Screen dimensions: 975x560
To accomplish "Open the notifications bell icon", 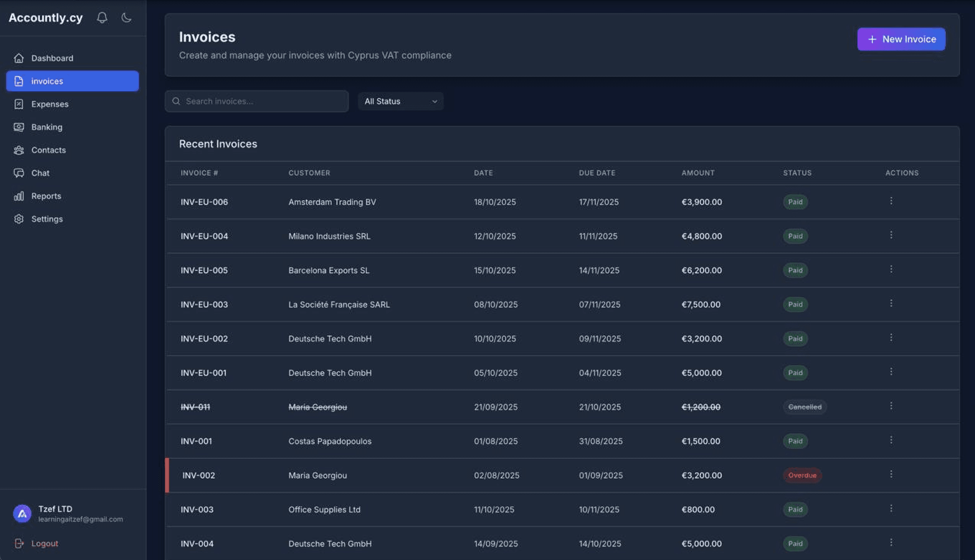I will [102, 18].
